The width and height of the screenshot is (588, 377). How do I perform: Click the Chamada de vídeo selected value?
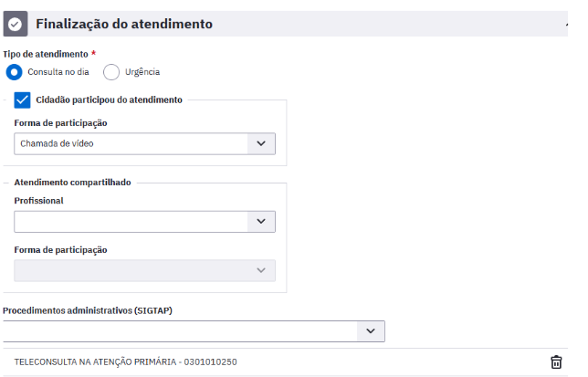tap(57, 143)
